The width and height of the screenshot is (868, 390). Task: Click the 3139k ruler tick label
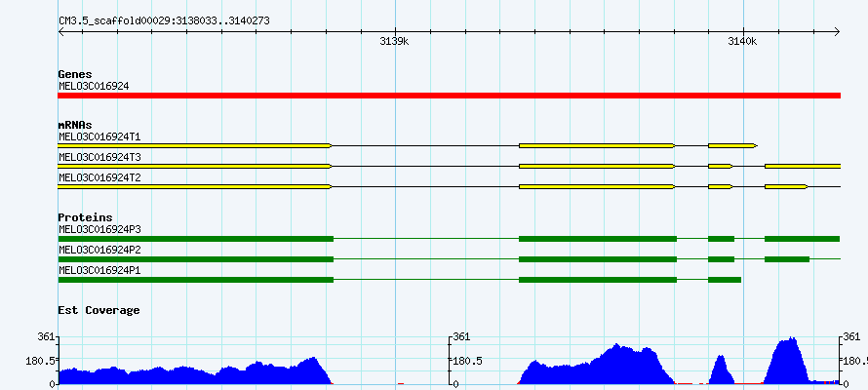click(394, 42)
